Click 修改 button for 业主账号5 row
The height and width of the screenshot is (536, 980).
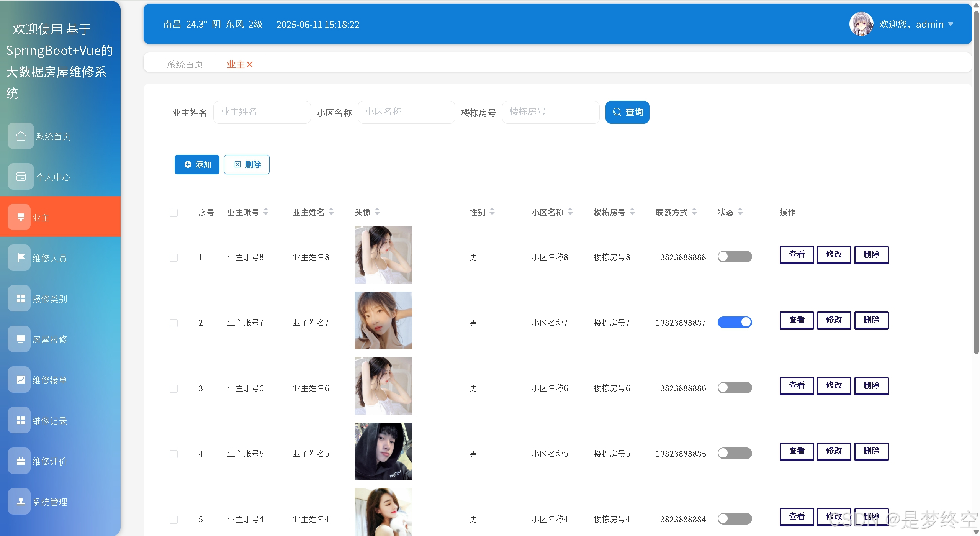tap(834, 451)
